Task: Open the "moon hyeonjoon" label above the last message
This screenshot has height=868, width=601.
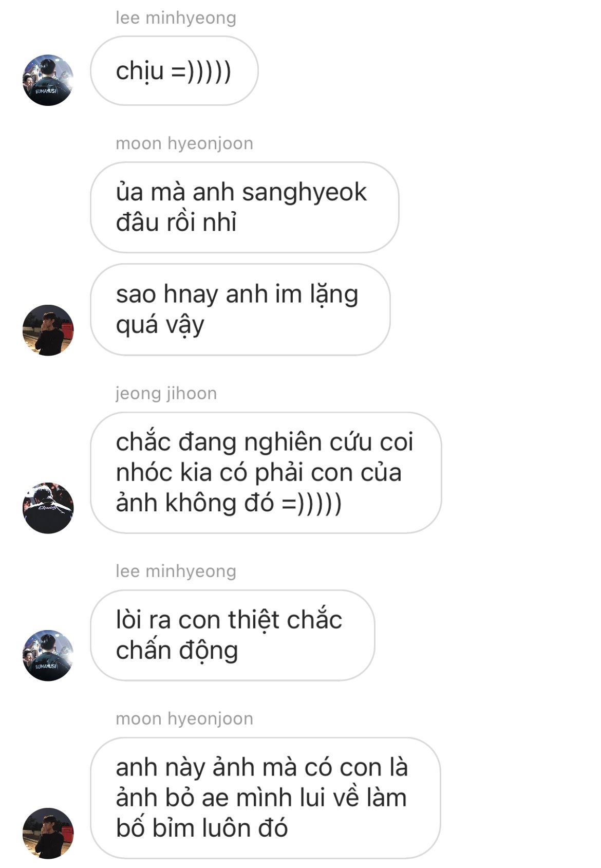Action: pyautogui.click(x=184, y=718)
